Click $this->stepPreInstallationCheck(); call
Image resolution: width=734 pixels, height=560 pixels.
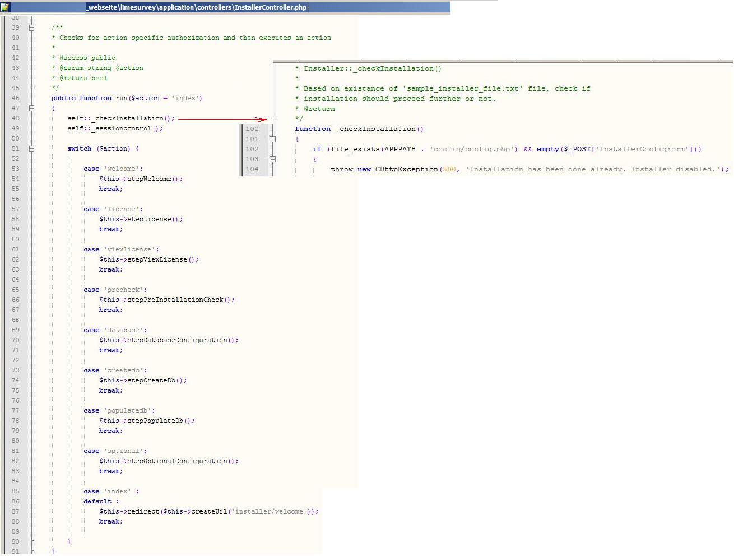[x=167, y=300]
